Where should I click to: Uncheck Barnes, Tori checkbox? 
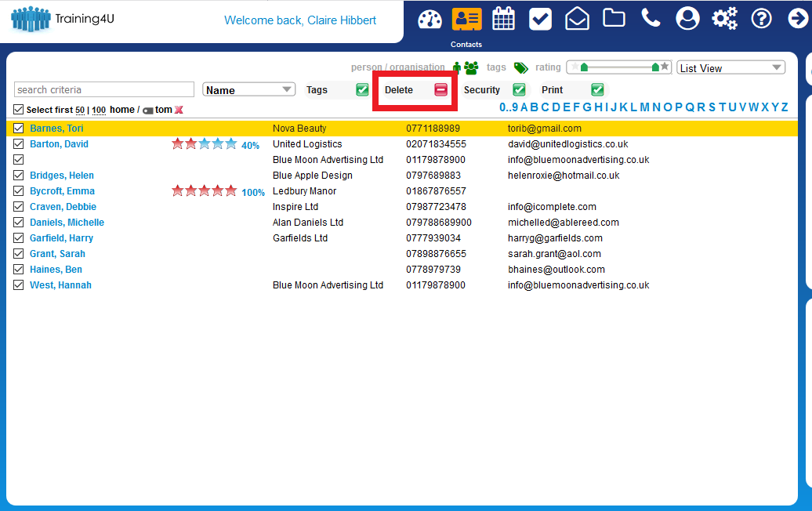19,128
